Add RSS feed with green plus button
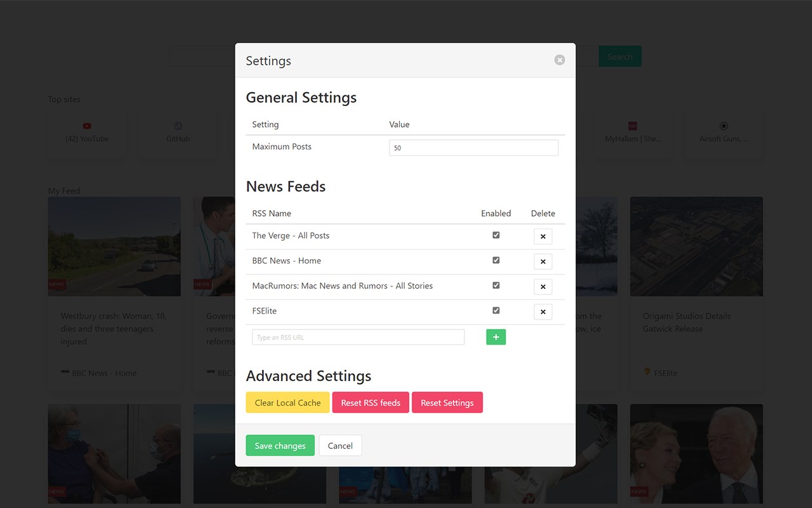This screenshot has width=812, height=508. tap(496, 337)
